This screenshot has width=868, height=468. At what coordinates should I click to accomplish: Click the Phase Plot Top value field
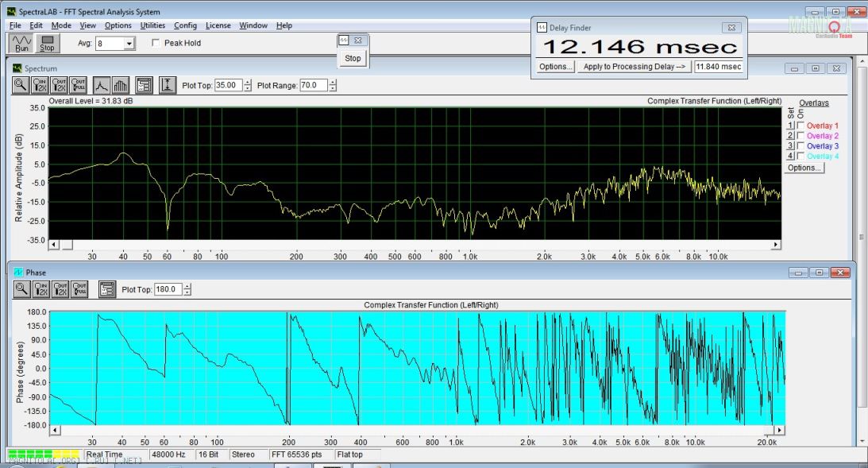(168, 289)
